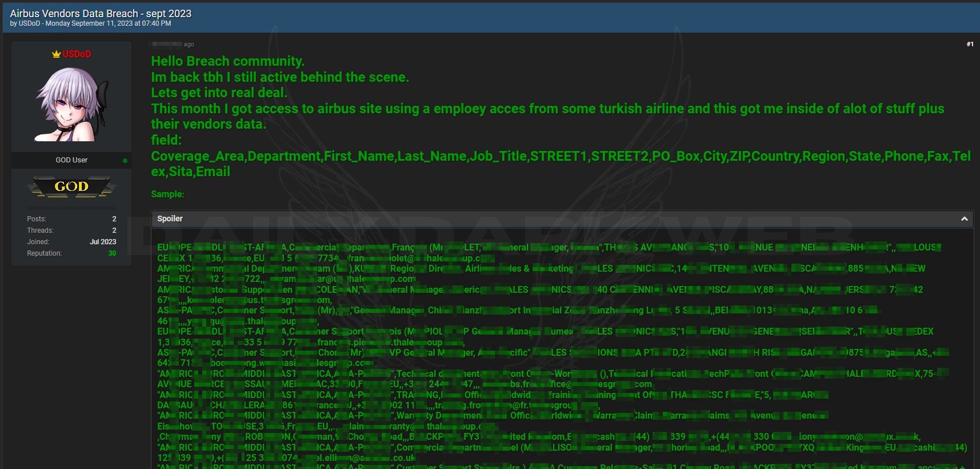The image size is (980, 469).
Task: Click the Reputation value 30
Action: pyautogui.click(x=112, y=253)
